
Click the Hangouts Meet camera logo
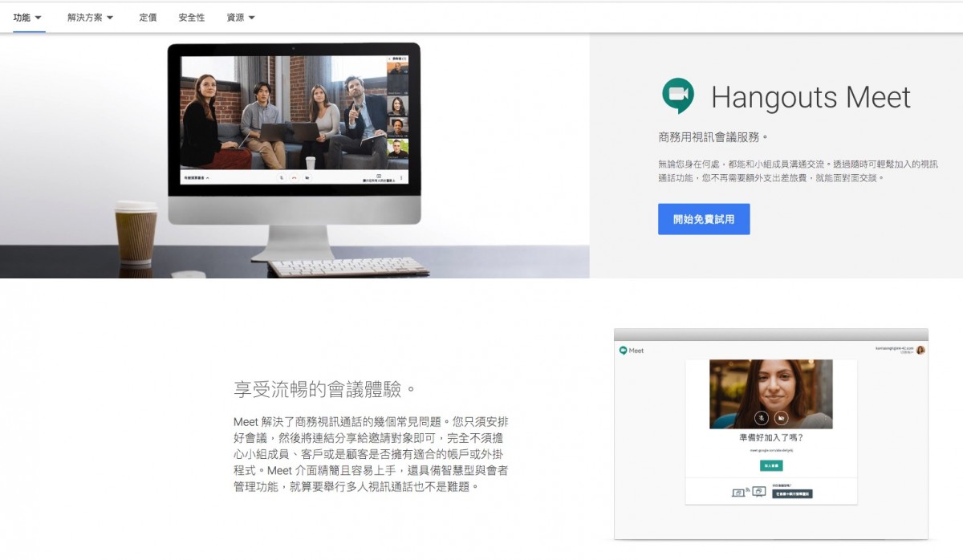[x=678, y=95]
